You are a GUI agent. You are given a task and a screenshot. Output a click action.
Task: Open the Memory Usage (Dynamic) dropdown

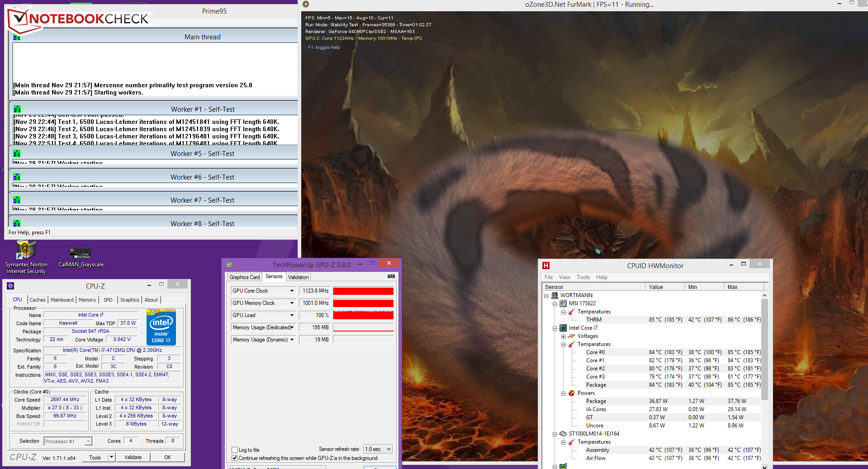[292, 340]
